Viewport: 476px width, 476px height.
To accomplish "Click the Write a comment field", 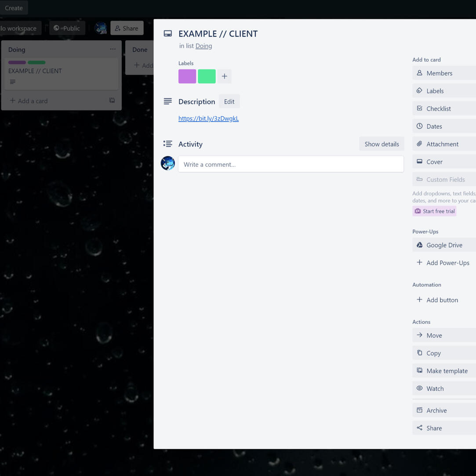I will pyautogui.click(x=291, y=164).
